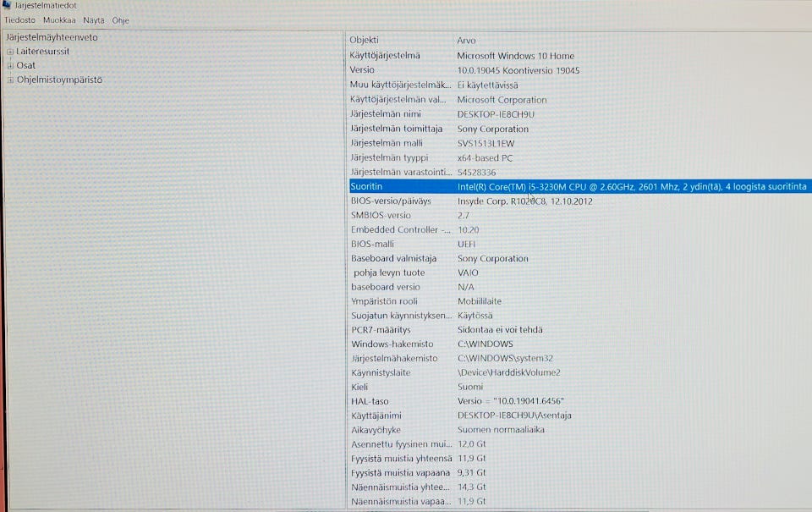The height and width of the screenshot is (512, 812).
Task: Select the PCR7-määritys row
Action: 381,329
